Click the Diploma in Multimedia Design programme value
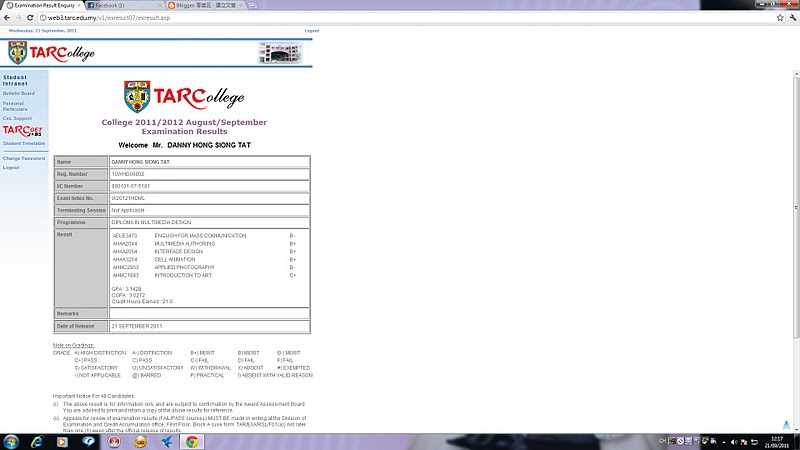 click(151, 222)
